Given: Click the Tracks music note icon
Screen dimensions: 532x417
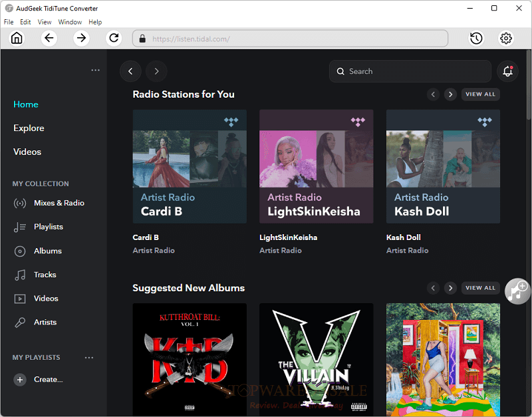Looking at the screenshot, I should (20, 275).
